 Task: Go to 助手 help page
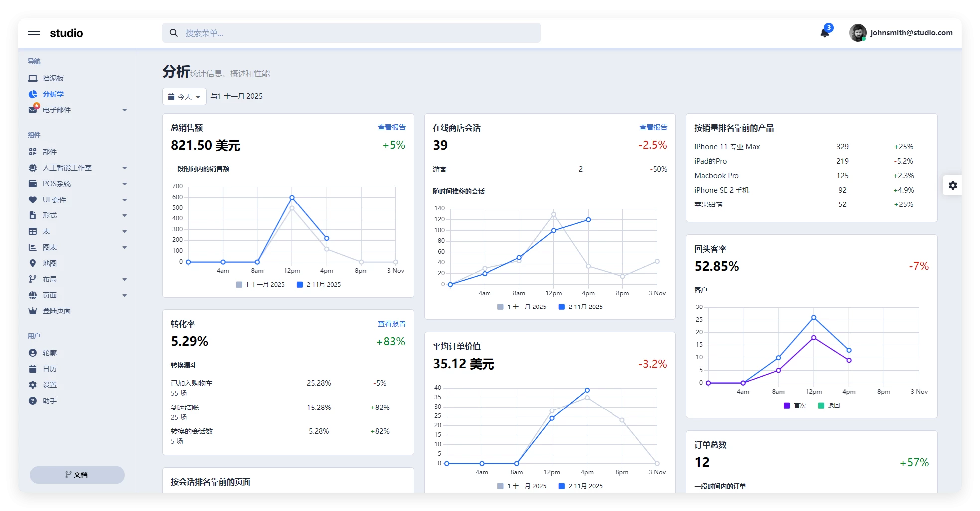(49, 401)
